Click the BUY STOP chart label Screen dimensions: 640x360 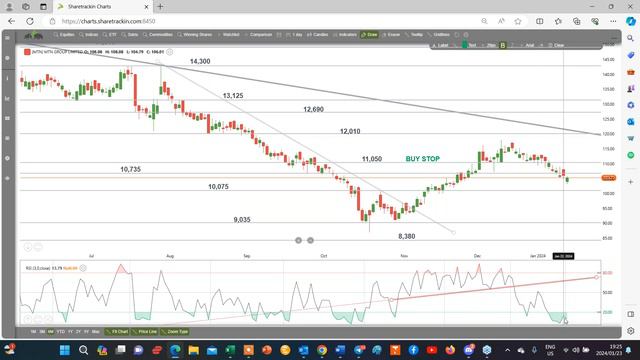tap(422, 159)
